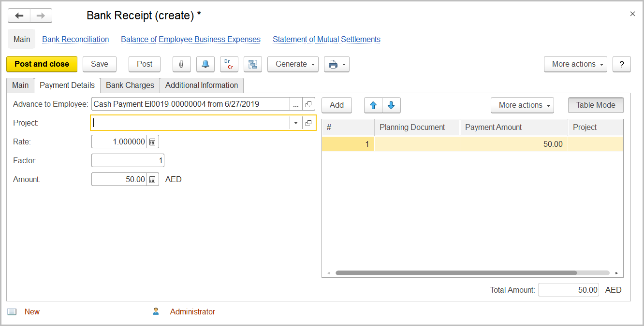Image resolution: width=644 pixels, height=326 pixels.
Task: Click the Post and close button
Action: [42, 64]
